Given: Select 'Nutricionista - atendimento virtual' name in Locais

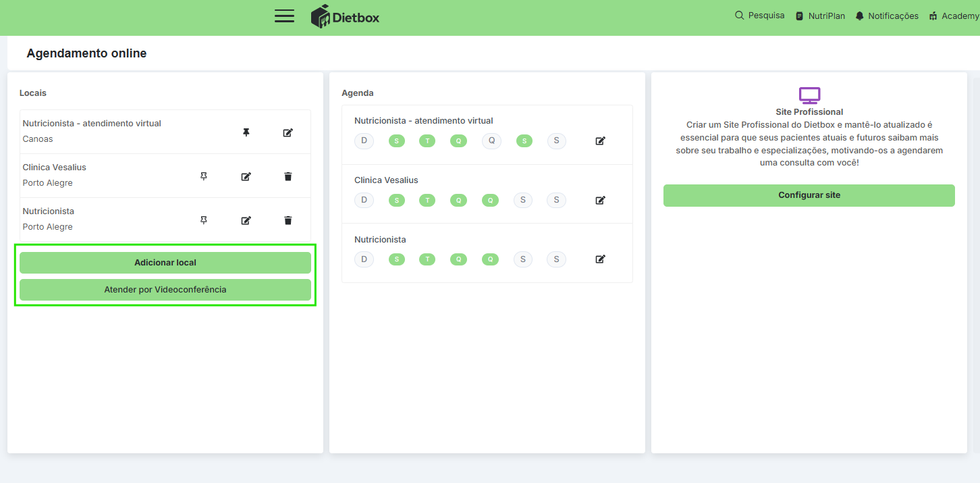Looking at the screenshot, I should point(92,124).
